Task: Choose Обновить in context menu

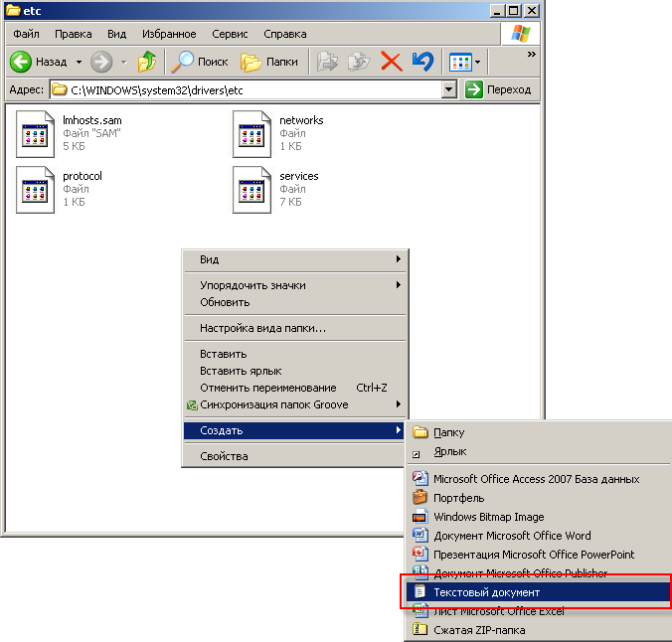Action: coord(295,302)
